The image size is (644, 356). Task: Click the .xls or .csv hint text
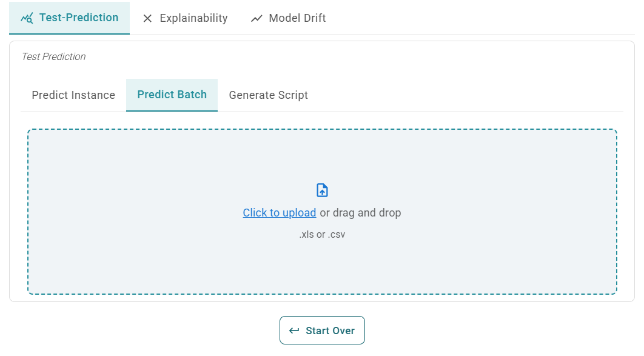(x=321, y=234)
